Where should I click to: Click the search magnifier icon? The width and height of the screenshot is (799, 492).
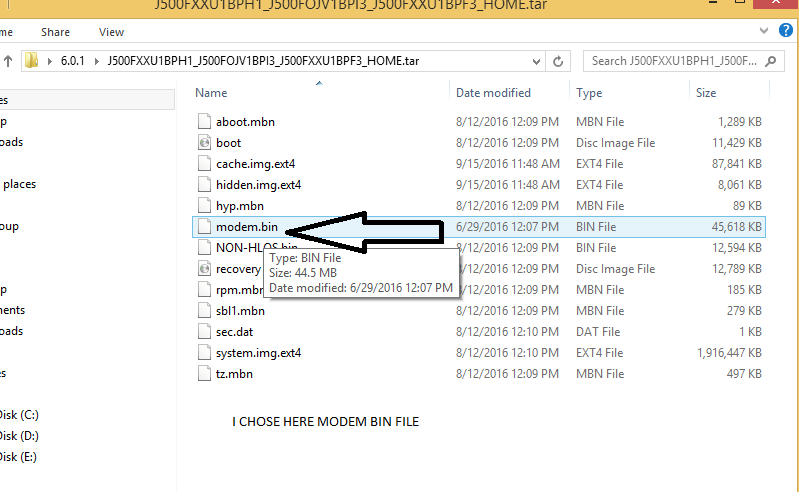771,61
